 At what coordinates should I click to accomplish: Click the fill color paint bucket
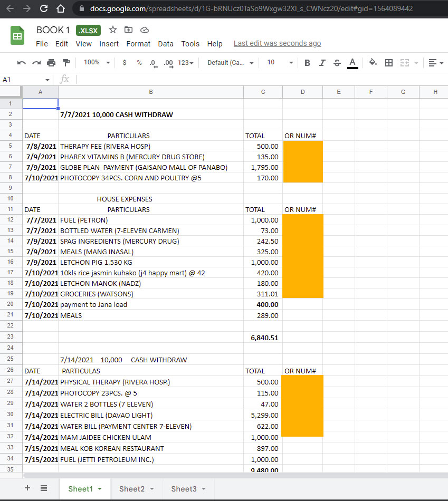point(373,63)
